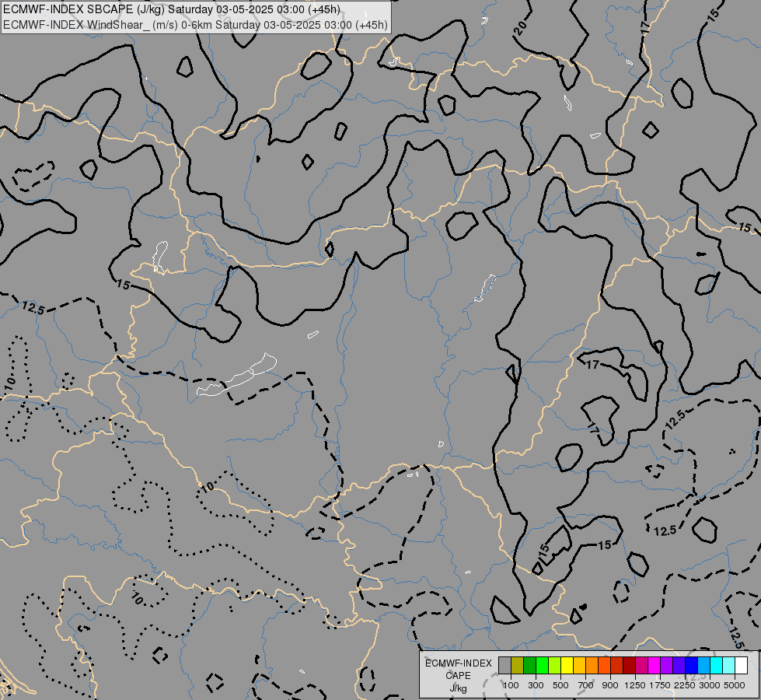Click the 100 value under the color bar

[511, 685]
